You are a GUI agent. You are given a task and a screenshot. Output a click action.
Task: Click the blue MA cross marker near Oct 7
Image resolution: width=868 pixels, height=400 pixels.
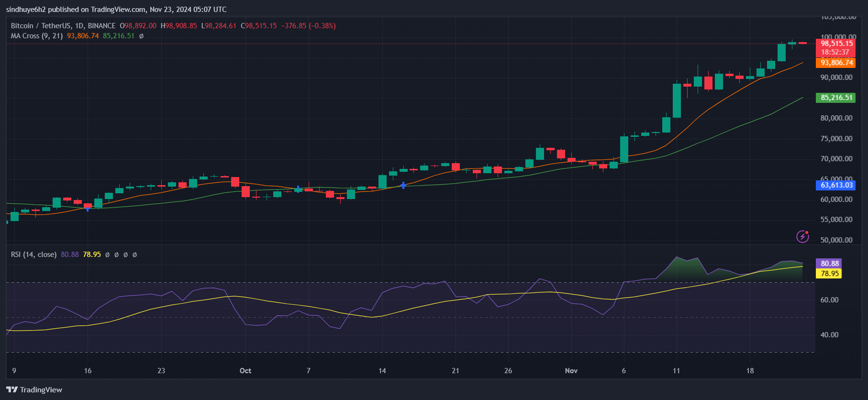pyautogui.click(x=298, y=189)
